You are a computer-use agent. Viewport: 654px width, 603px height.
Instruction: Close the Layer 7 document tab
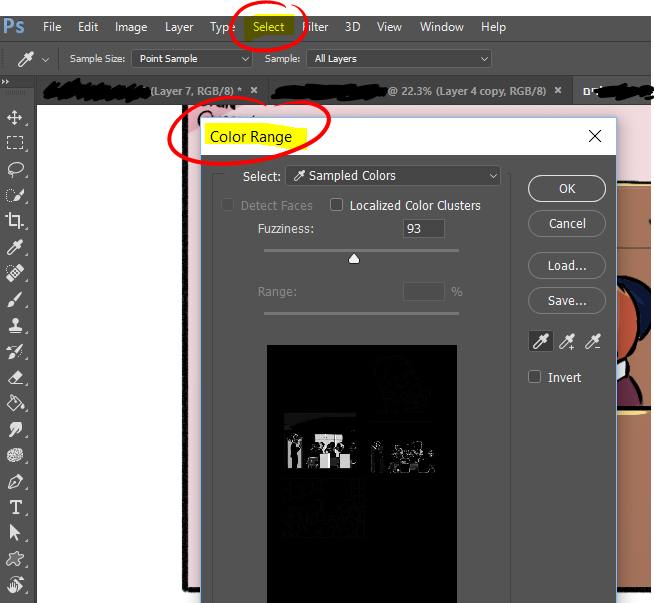click(254, 90)
